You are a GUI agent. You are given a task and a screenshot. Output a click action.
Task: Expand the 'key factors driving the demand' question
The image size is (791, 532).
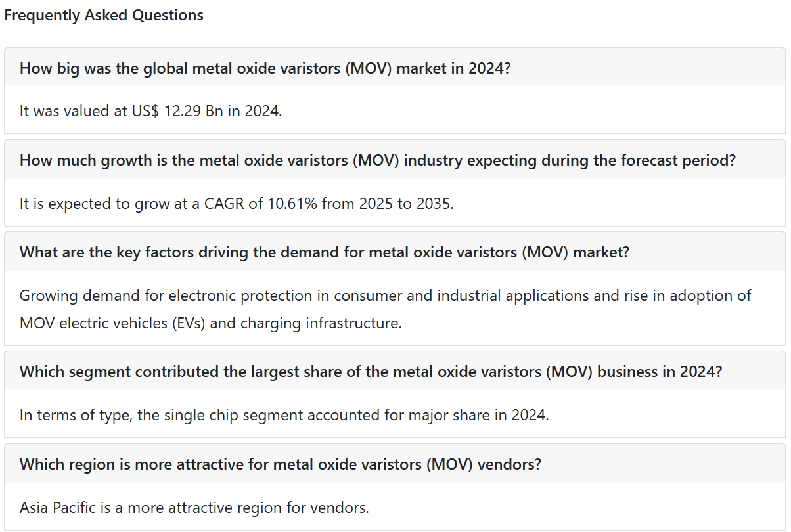(x=395, y=252)
